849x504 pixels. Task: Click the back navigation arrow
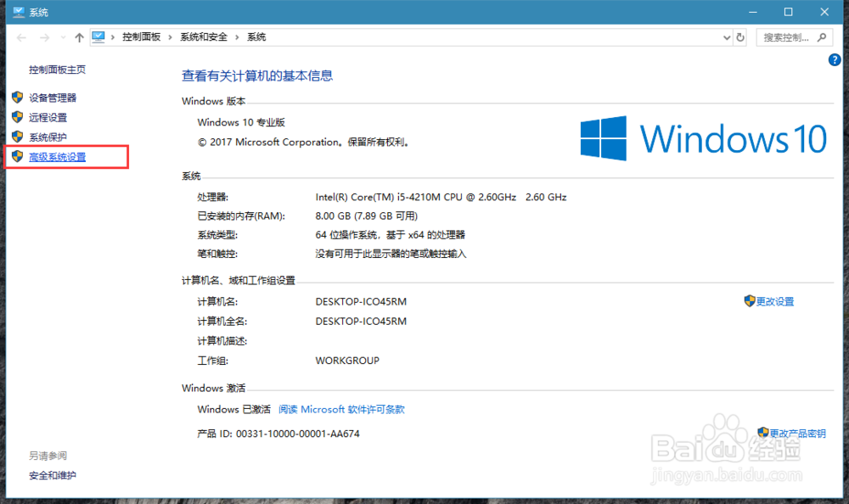[22, 37]
